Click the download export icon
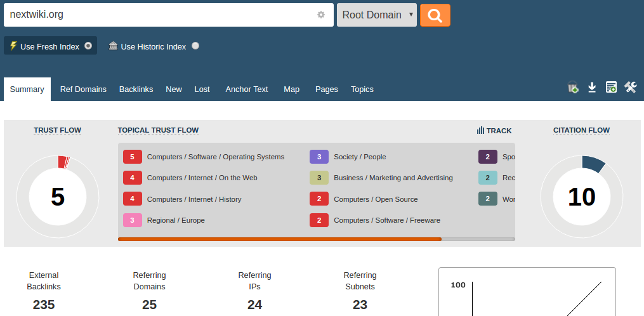Screen dimensions: 644x316 pos(592,88)
